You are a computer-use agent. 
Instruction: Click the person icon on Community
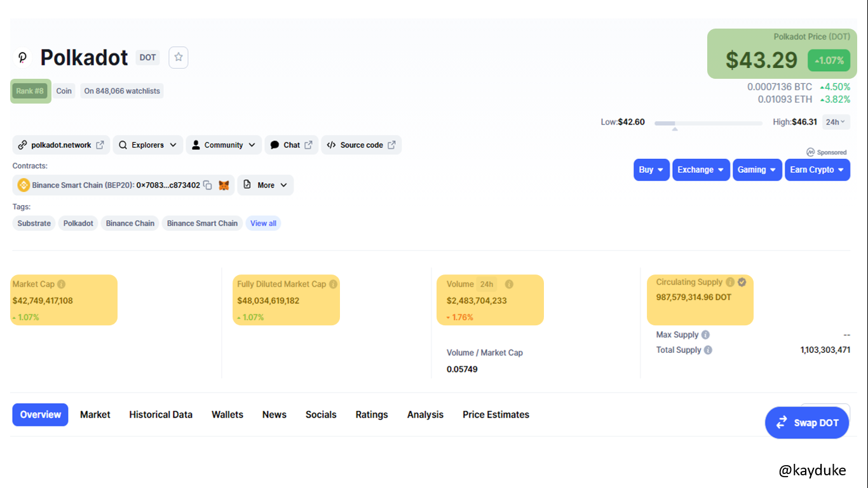tap(196, 145)
